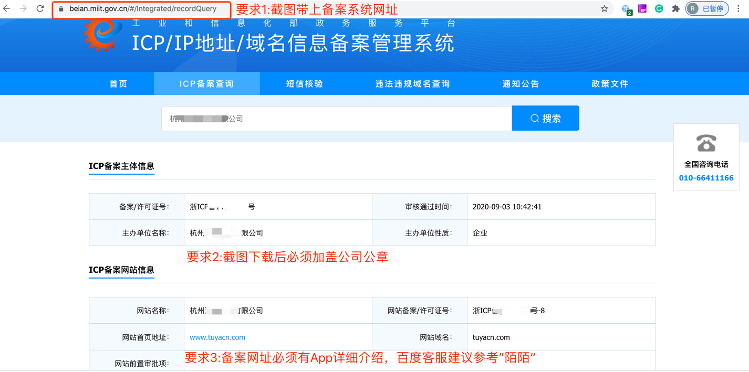
Task: Click the telephone icon in the side card
Action: 706,143
